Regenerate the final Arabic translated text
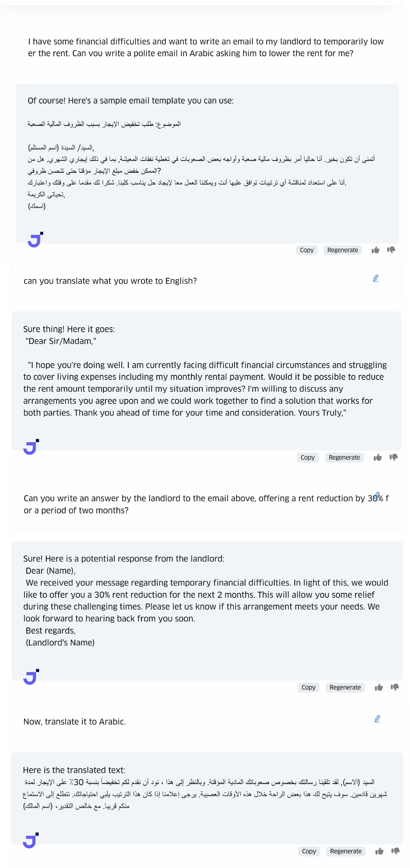 coord(346,851)
